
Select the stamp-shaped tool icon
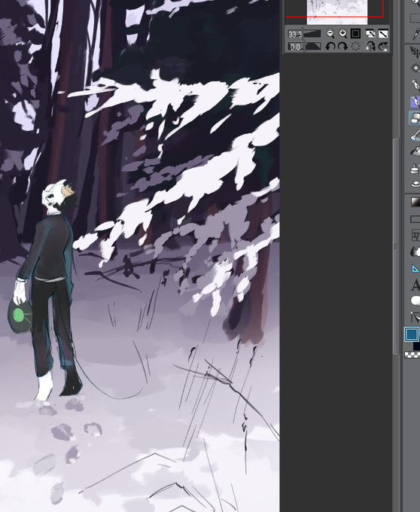(x=415, y=168)
